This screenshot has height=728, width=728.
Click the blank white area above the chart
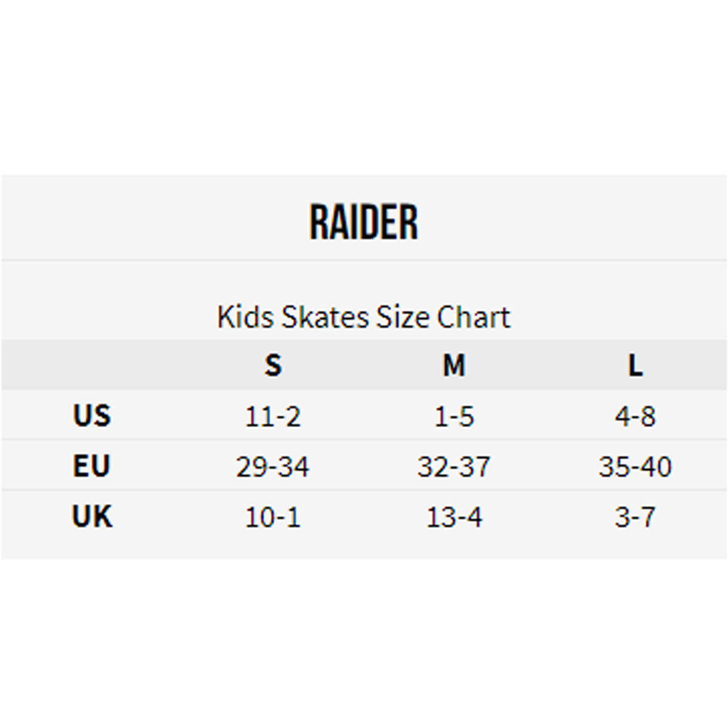click(364, 85)
